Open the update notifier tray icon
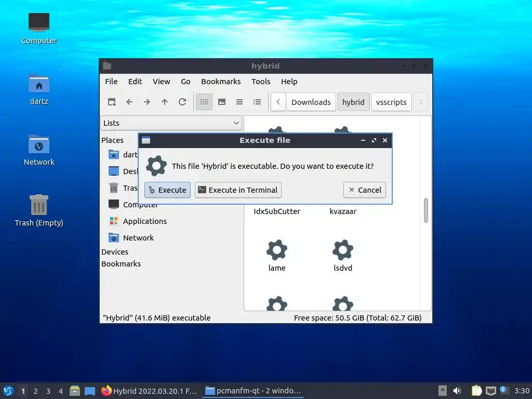The width and height of the screenshot is (532, 399). point(504,390)
